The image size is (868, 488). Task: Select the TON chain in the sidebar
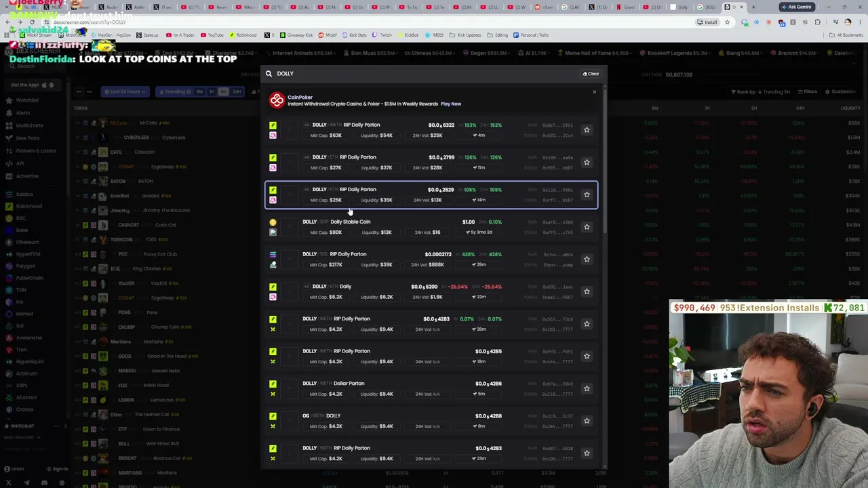21,290
